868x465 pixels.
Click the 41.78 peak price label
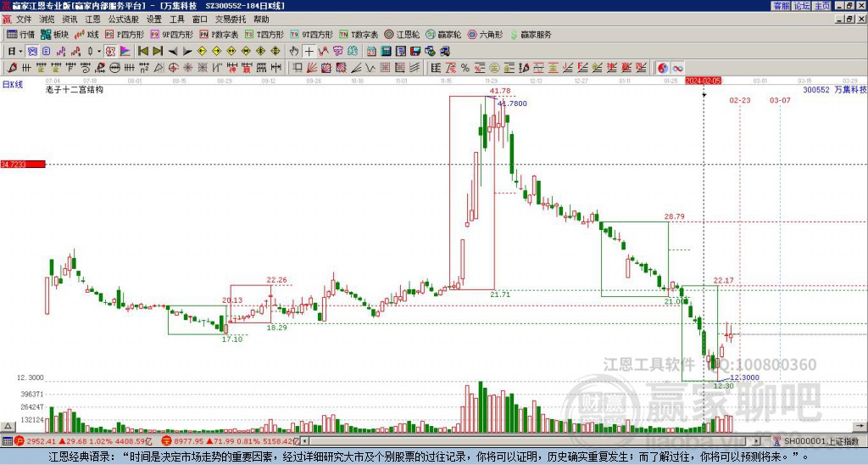tap(500, 91)
